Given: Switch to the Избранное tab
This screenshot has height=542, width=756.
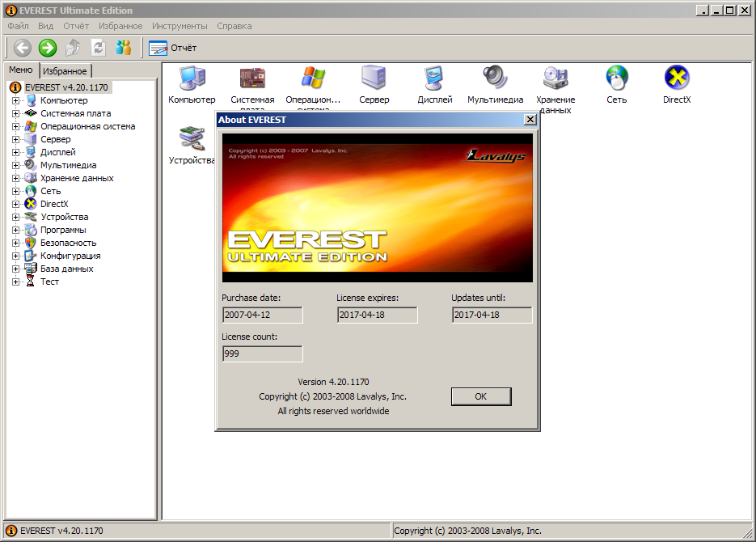Looking at the screenshot, I should [65, 71].
